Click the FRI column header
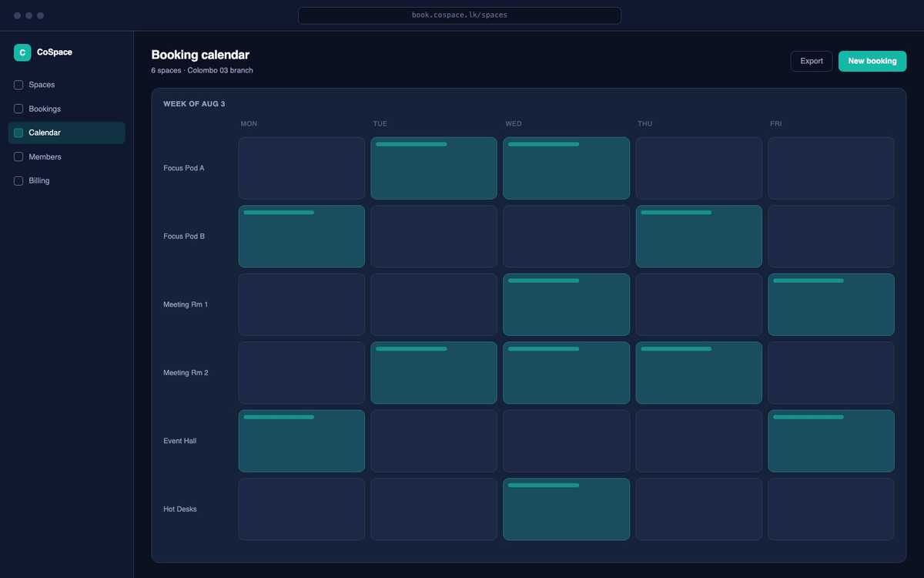Image resolution: width=924 pixels, height=578 pixels. pos(776,124)
